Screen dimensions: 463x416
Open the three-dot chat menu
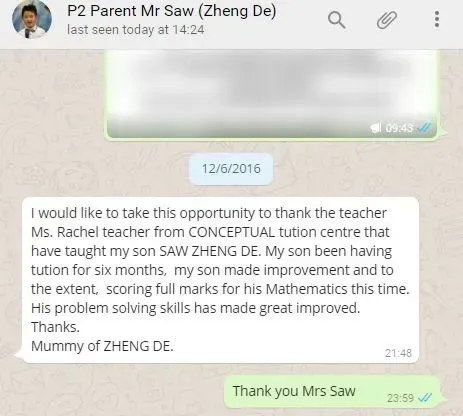437,19
